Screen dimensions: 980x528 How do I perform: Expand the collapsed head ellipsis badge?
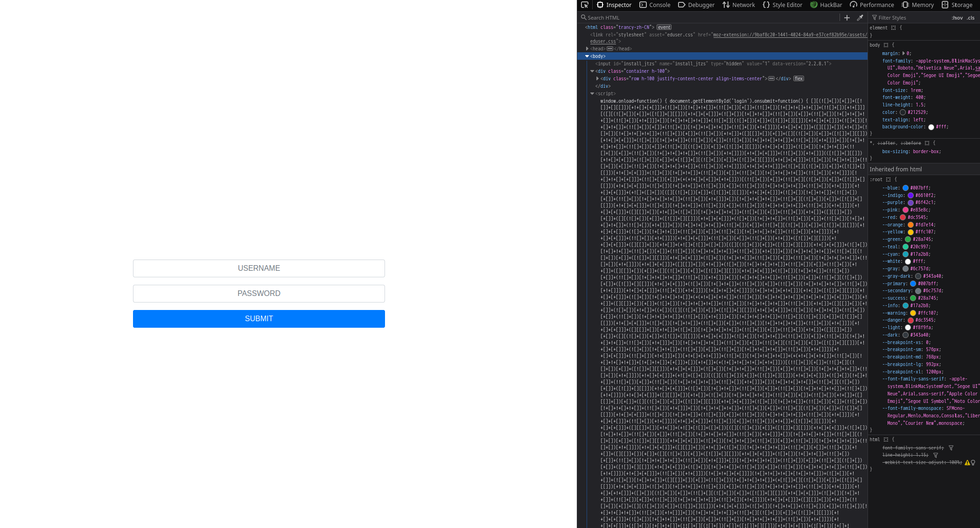point(610,49)
